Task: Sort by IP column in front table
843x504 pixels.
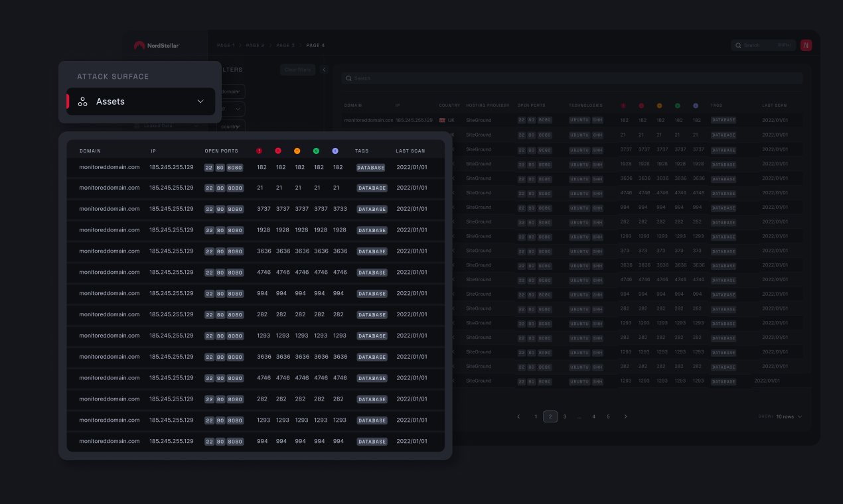Action: coord(153,151)
